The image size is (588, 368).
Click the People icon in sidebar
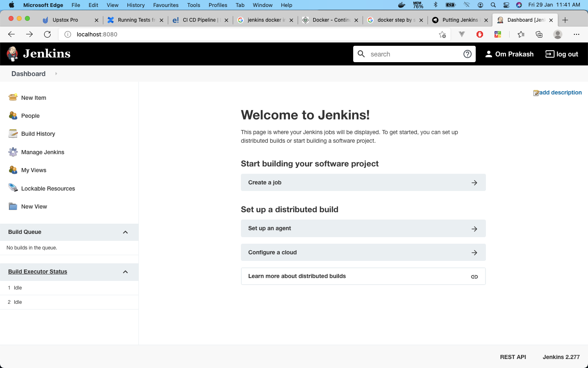pyautogui.click(x=13, y=116)
